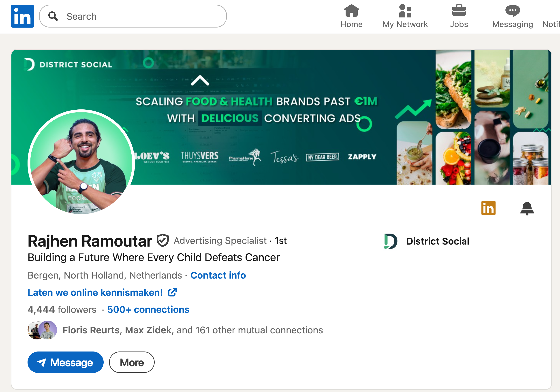Open the District Social banner image
The width and height of the screenshot is (560, 392).
(x=281, y=117)
